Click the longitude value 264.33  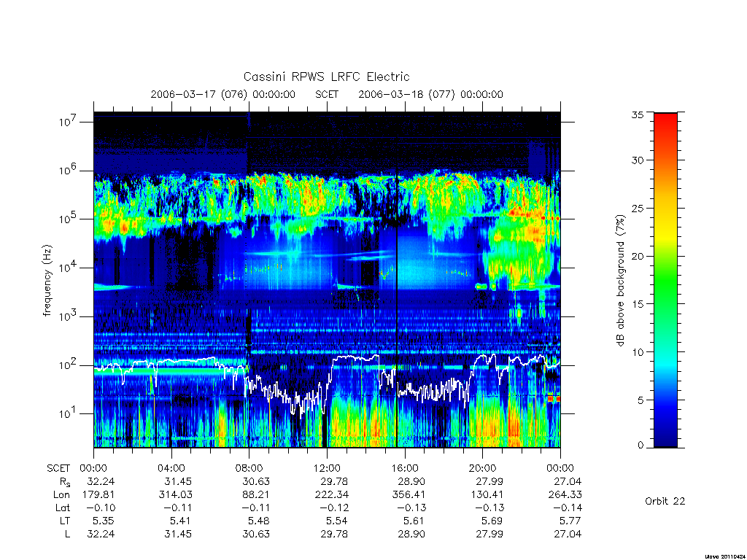[565, 495]
